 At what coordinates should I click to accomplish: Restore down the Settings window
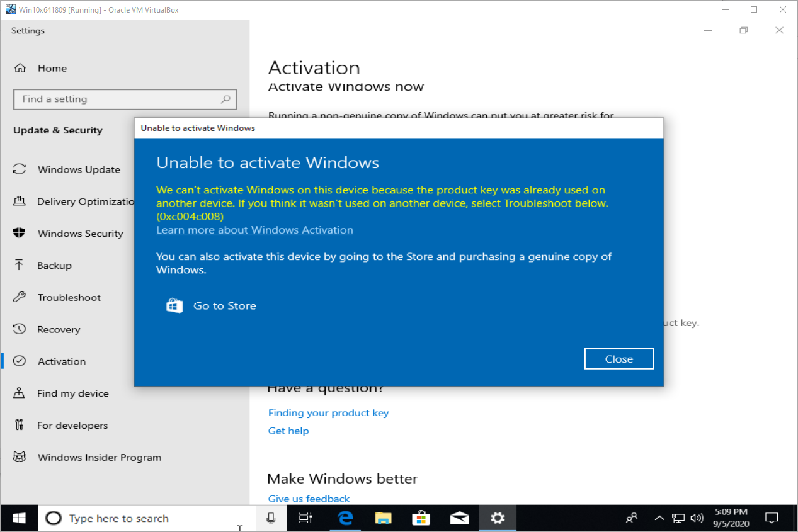[x=743, y=30]
